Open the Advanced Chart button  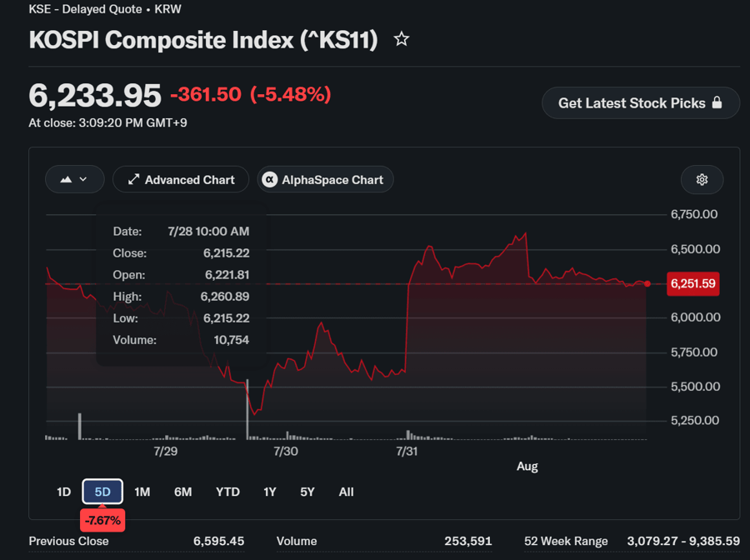[181, 179]
